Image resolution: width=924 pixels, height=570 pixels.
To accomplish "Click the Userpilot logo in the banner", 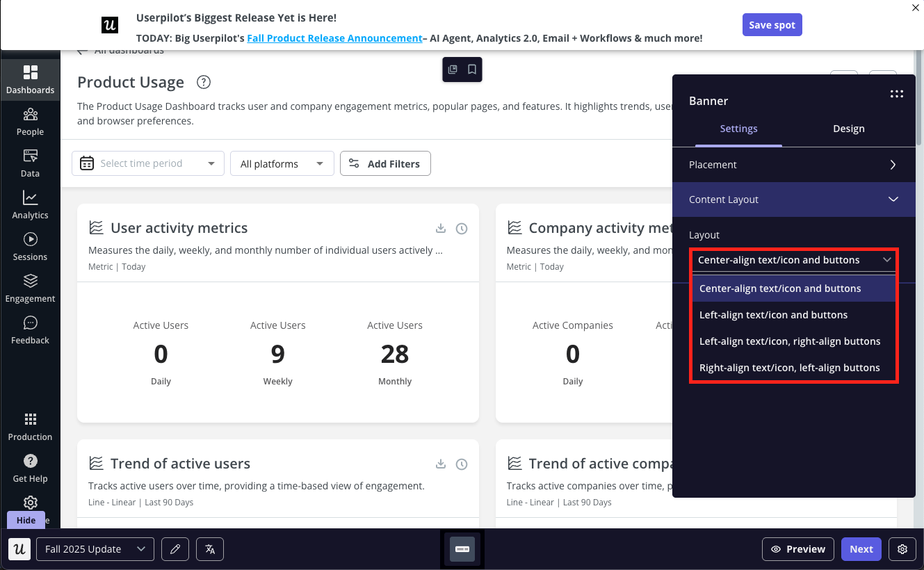I will click(110, 26).
